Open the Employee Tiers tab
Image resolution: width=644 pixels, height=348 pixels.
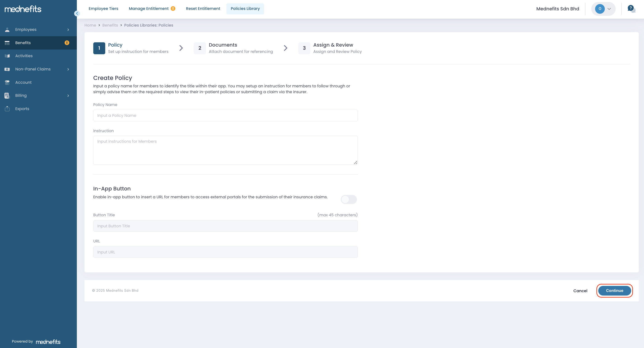(103, 9)
